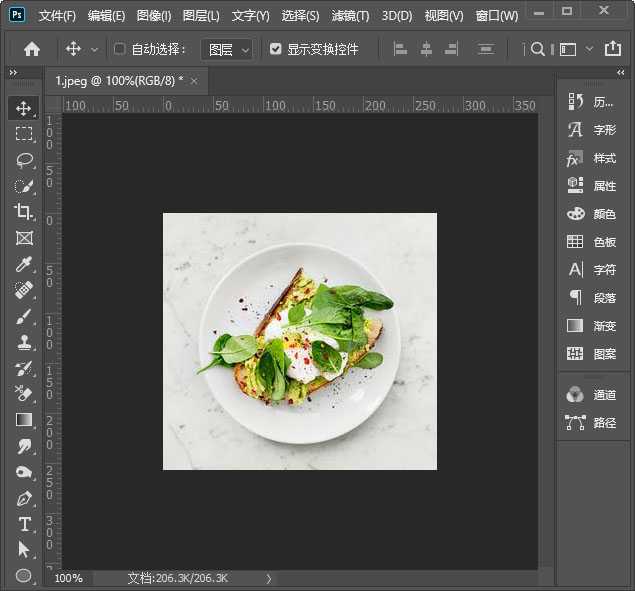Open the 滤镜(T) menu
This screenshot has height=591, width=635.
click(x=350, y=16)
